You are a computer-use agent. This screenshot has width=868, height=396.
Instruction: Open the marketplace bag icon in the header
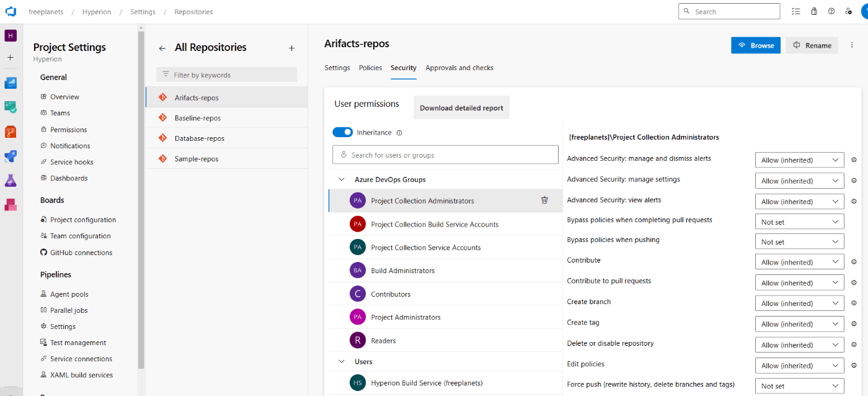coord(814,11)
